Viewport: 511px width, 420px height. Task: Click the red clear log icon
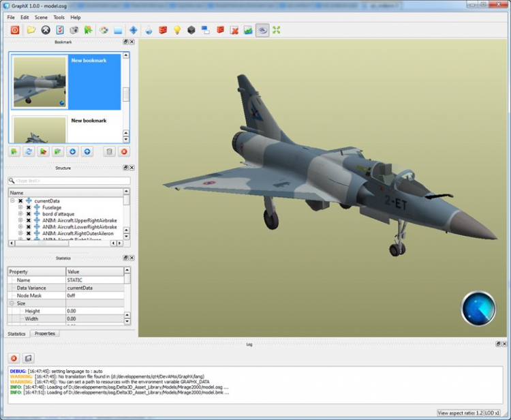coord(14,358)
